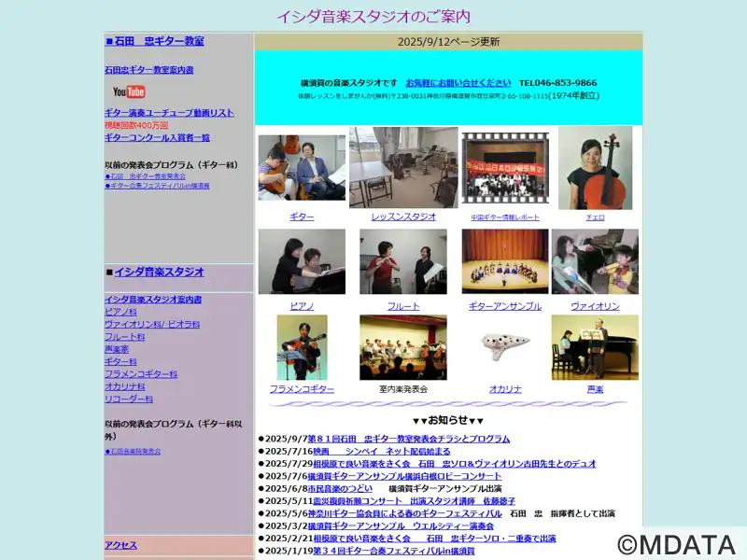Open the オカリナ caption link
747x560 pixels.
point(505,389)
